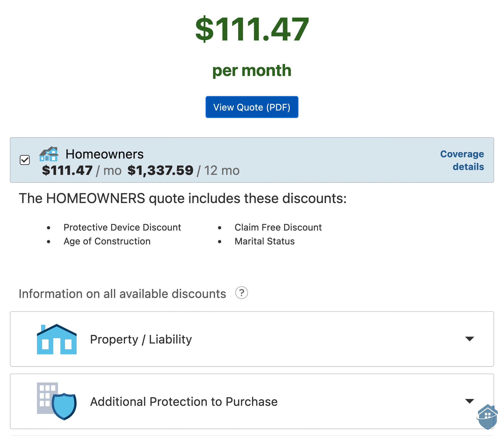Select the Protective Device Discount item
The height and width of the screenshot is (436, 504).
coord(122,227)
